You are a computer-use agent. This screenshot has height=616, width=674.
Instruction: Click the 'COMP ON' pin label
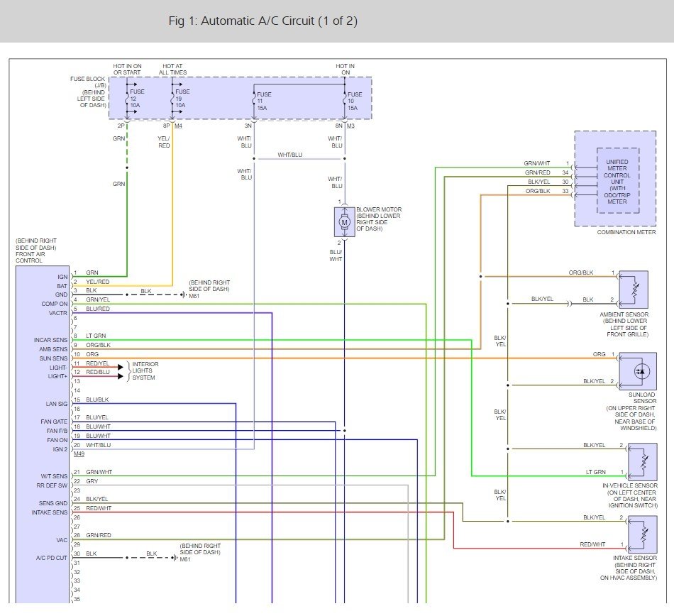tap(55, 304)
